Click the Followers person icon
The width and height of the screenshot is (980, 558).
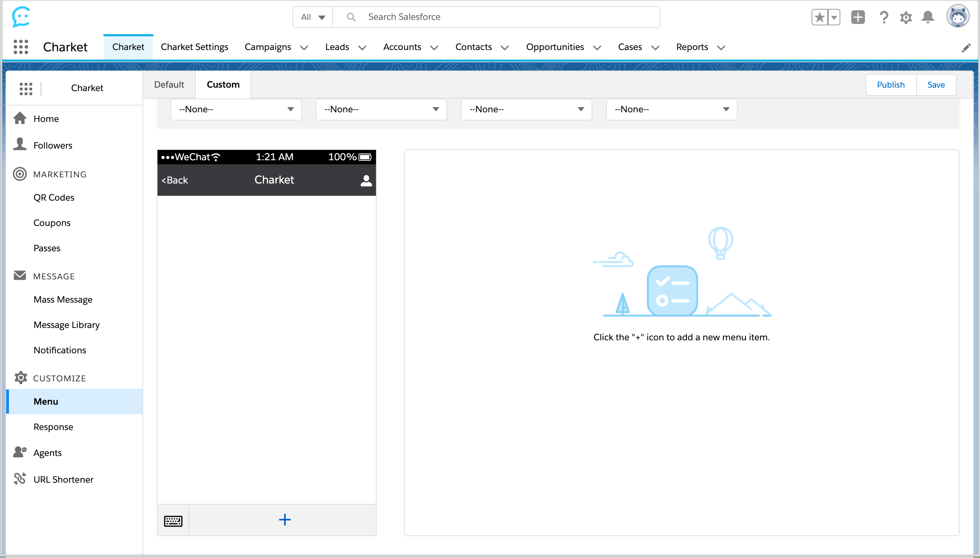tap(20, 144)
